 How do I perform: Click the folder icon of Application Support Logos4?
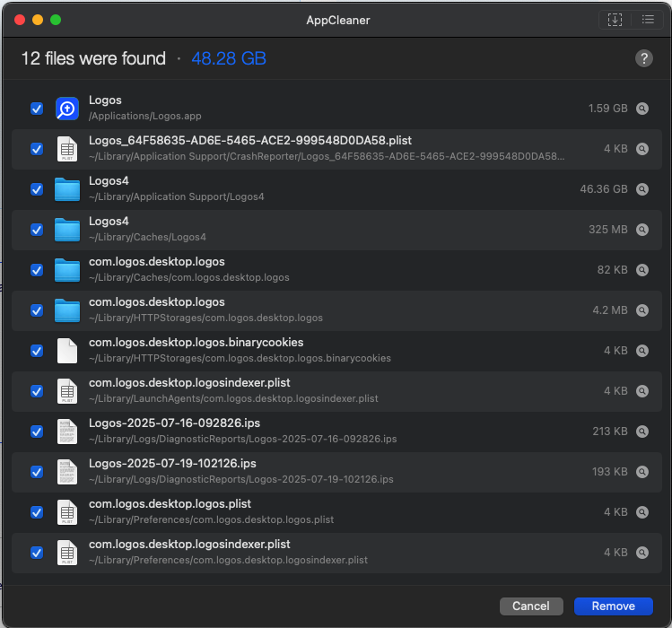[x=67, y=189]
